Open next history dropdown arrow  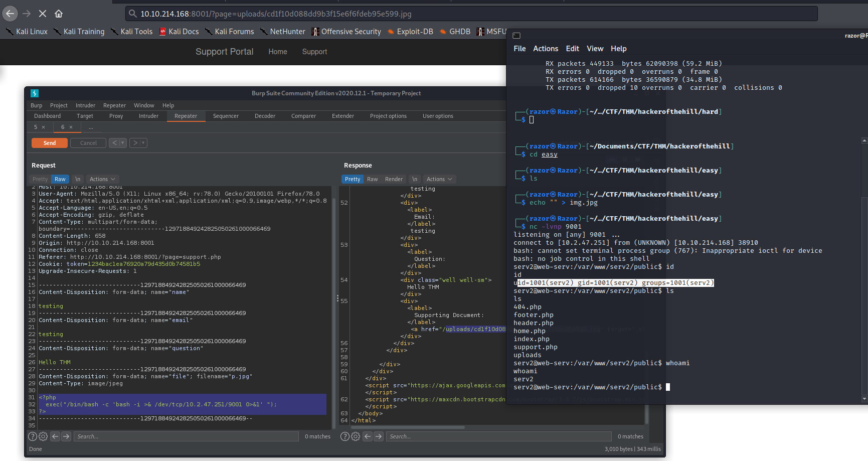(x=143, y=143)
